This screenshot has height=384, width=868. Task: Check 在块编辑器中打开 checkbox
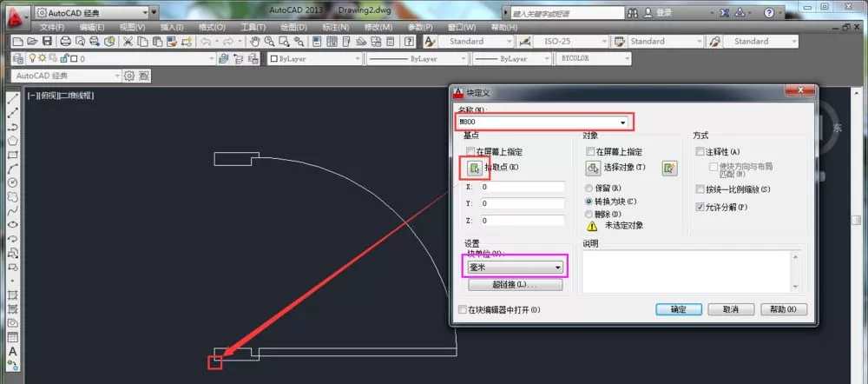(463, 310)
